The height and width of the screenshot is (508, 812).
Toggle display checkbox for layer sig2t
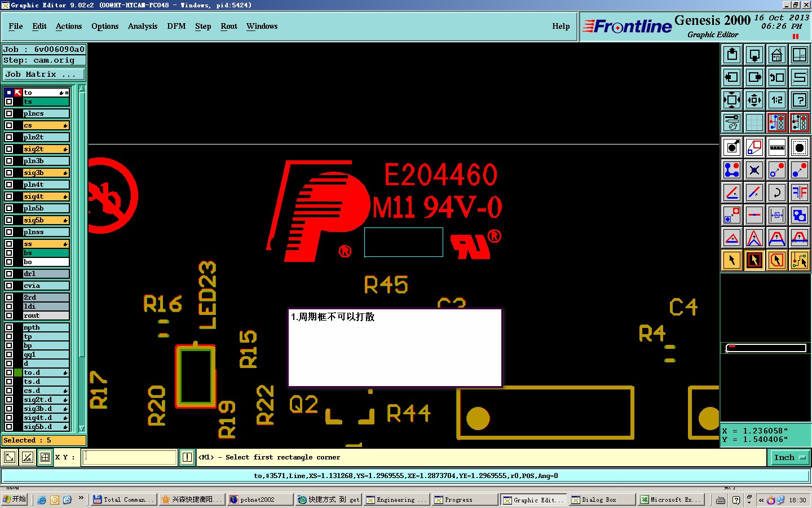click(9, 149)
